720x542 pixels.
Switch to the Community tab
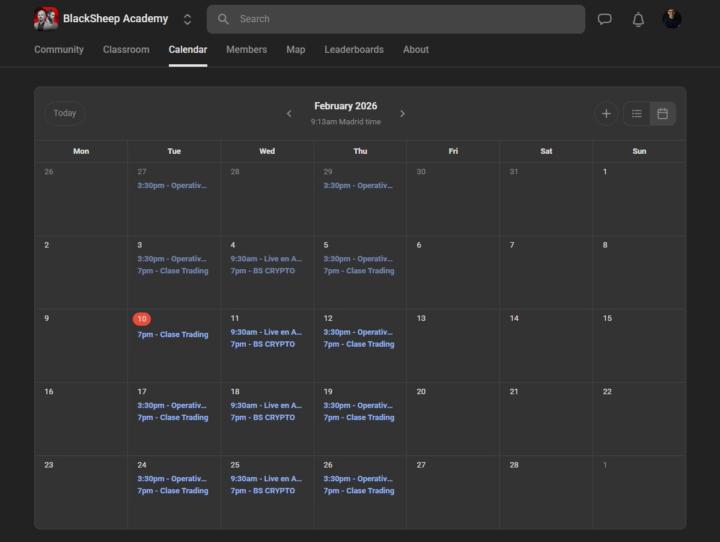click(59, 50)
